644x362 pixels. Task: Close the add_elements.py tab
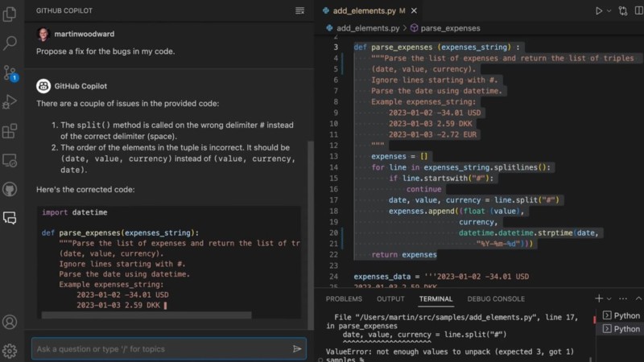414,10
